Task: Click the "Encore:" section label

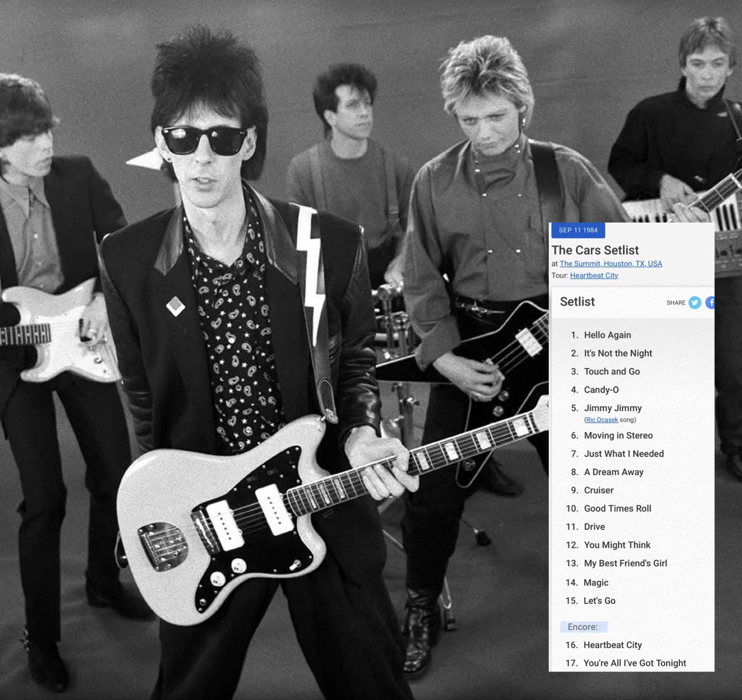Action: [x=583, y=627]
